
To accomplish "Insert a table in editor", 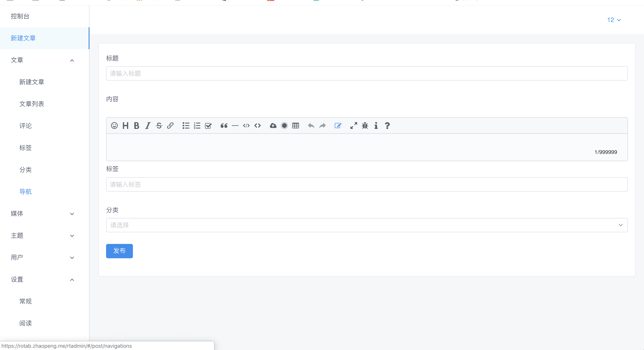I will pyautogui.click(x=296, y=126).
